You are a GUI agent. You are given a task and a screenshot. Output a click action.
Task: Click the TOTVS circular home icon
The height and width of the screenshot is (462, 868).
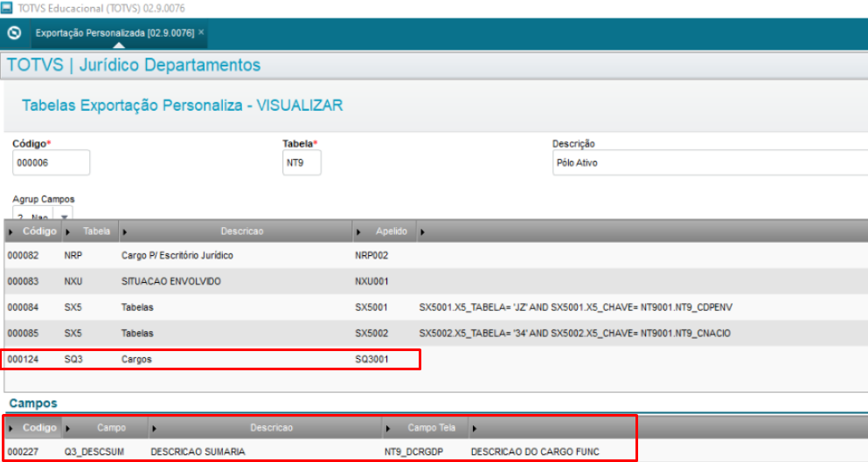coord(14,33)
